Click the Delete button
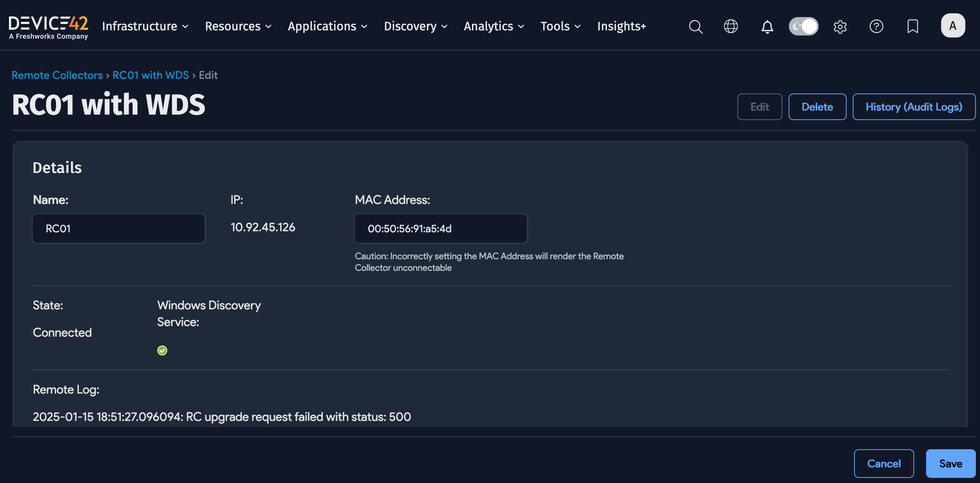The image size is (980, 483). pos(817,107)
